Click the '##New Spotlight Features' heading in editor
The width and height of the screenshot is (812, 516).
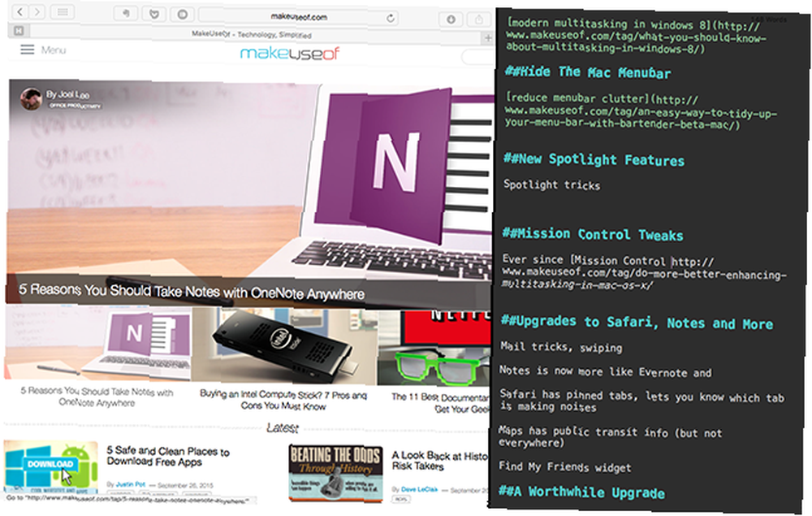(594, 159)
